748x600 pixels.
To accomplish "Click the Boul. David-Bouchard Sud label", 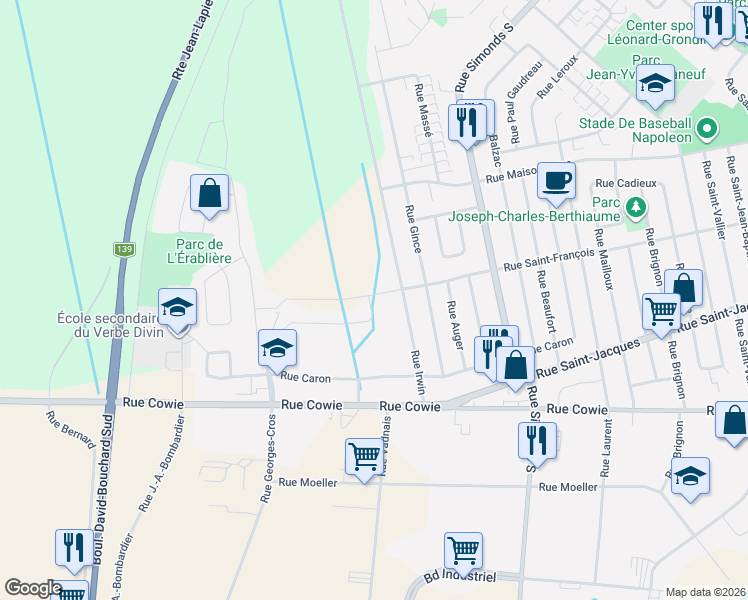I will pos(103,490).
